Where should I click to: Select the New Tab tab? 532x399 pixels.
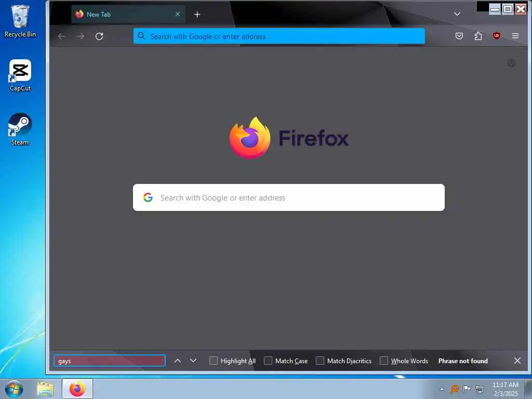(128, 14)
